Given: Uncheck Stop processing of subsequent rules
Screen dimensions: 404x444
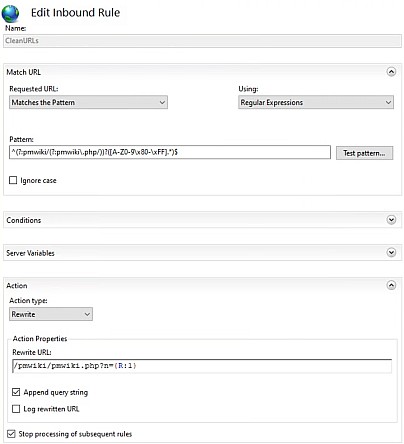Looking at the screenshot, I should (x=11, y=434).
